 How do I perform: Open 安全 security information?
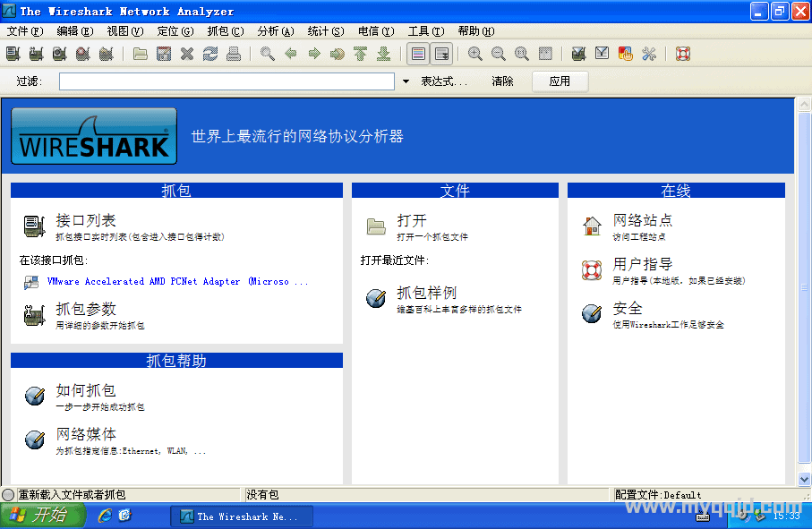pyautogui.click(x=628, y=309)
